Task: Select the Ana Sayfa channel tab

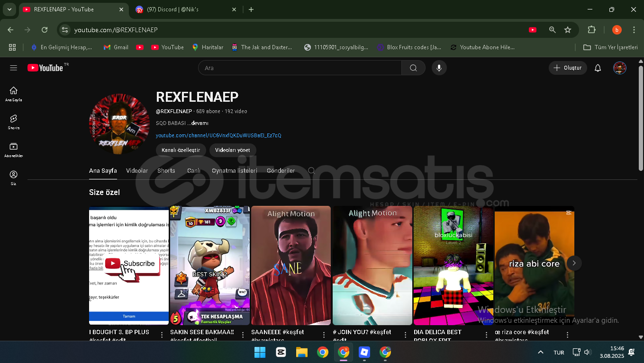Action: pyautogui.click(x=103, y=170)
